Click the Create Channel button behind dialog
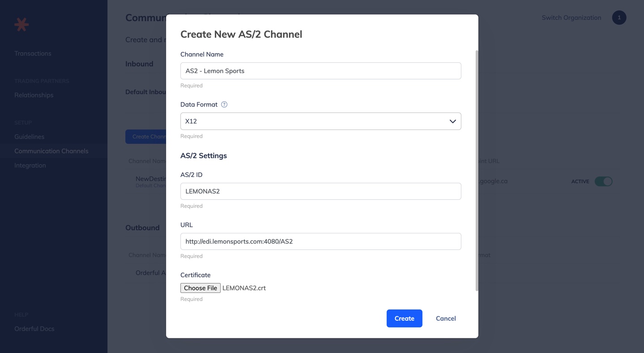The image size is (644, 353). 146,137
